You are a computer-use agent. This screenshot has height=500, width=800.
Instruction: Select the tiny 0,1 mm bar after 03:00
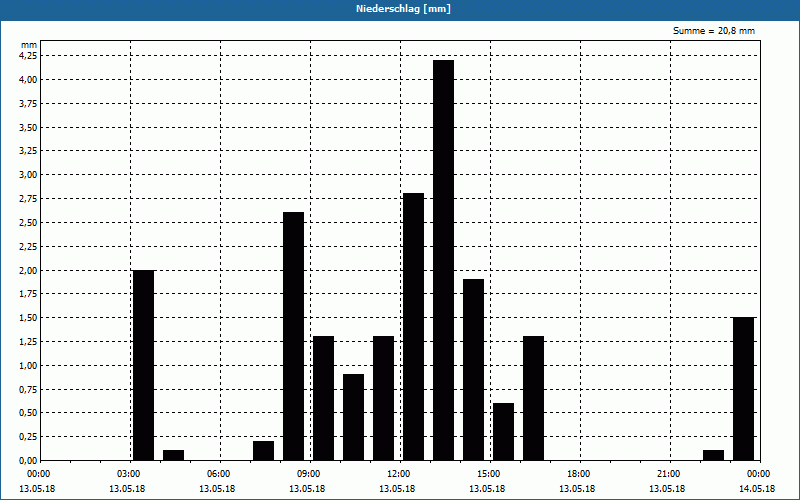[x=173, y=456]
